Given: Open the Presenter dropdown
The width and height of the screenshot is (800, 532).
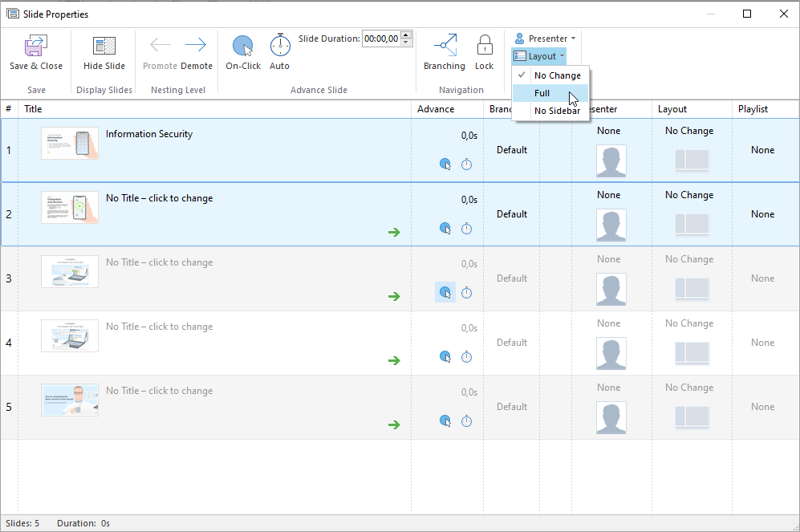Looking at the screenshot, I should coord(545,39).
